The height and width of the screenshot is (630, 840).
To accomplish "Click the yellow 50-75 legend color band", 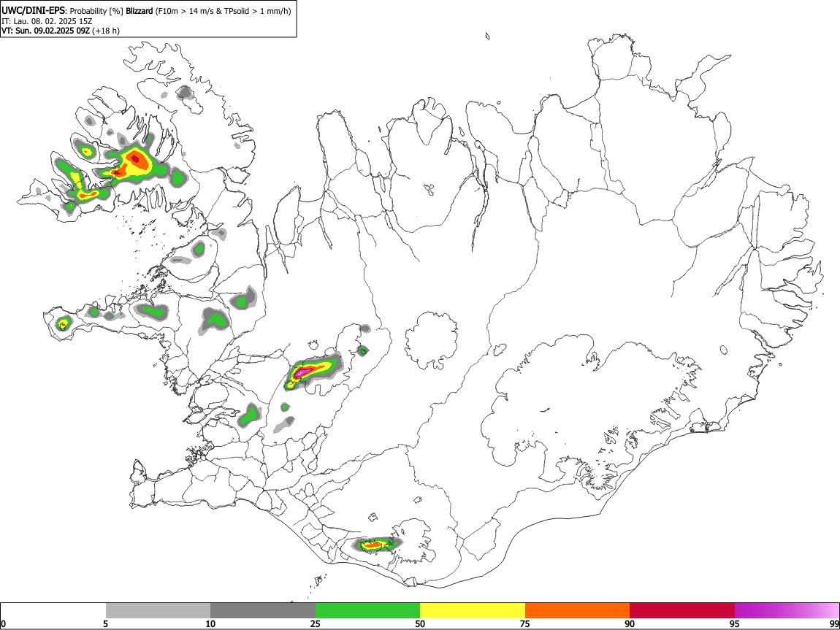I will [x=473, y=610].
